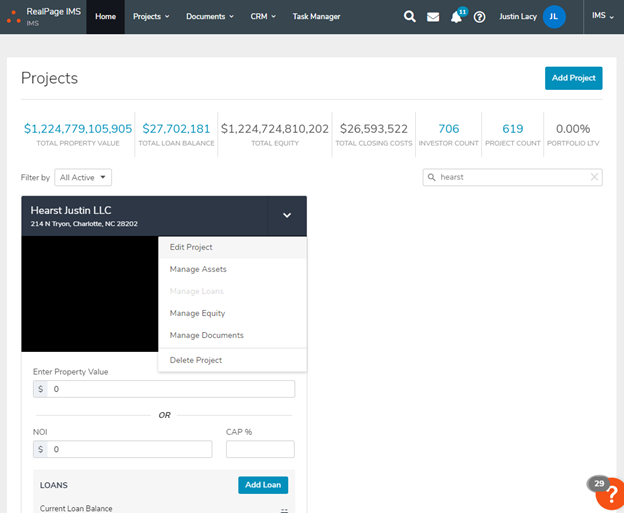
Task: Expand the Documents navigation menu
Action: coord(210,17)
